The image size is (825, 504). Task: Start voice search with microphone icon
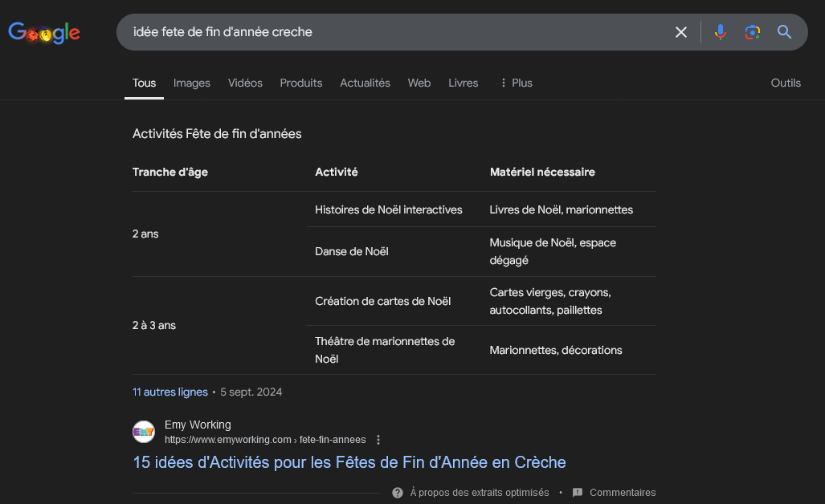[x=721, y=32]
